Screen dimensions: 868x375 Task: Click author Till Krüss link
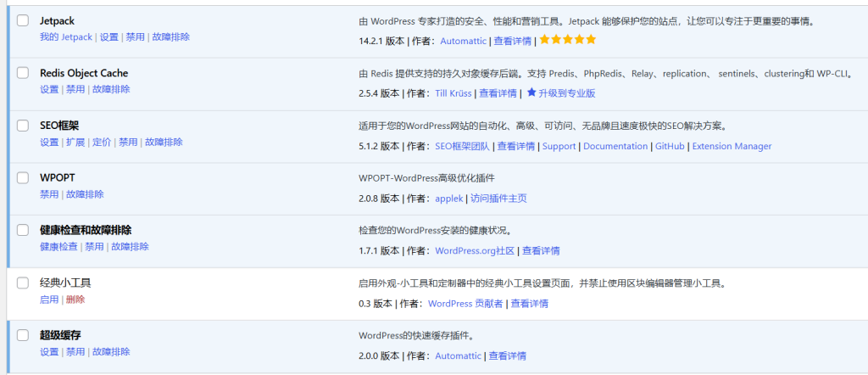pos(453,93)
